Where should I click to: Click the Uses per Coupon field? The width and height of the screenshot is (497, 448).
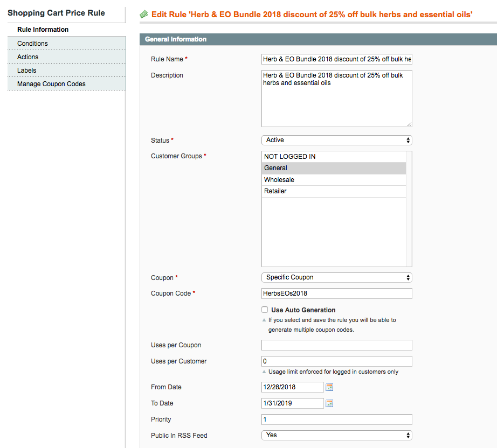(x=336, y=345)
